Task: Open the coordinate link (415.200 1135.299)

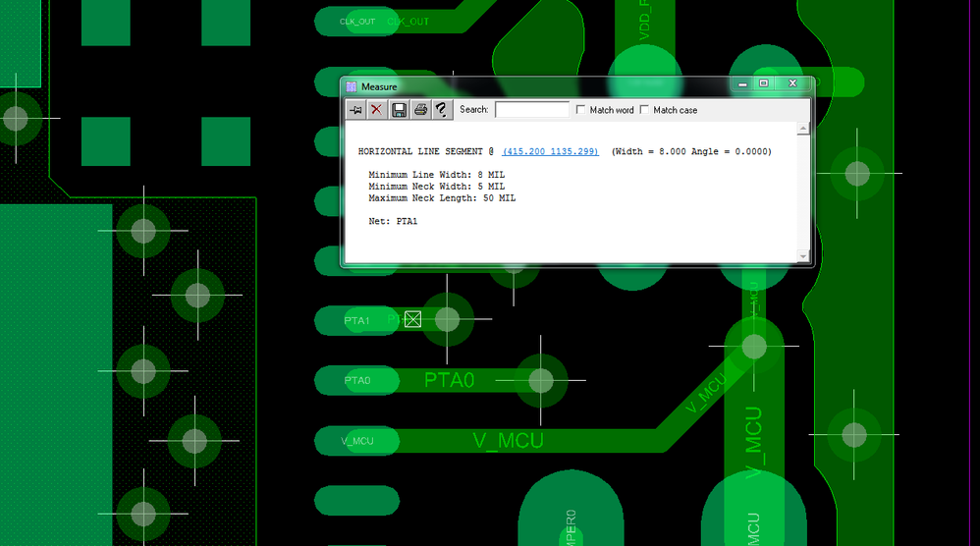Action: pos(550,151)
